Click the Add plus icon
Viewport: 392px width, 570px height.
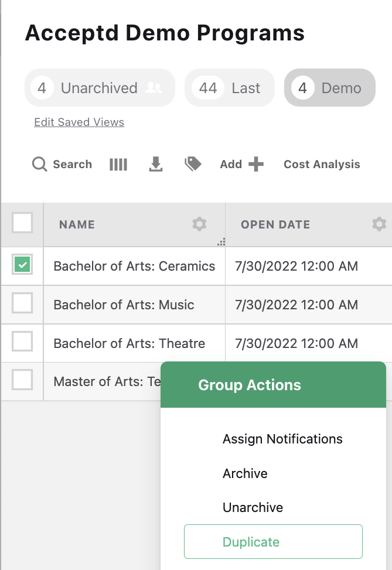[x=256, y=165]
